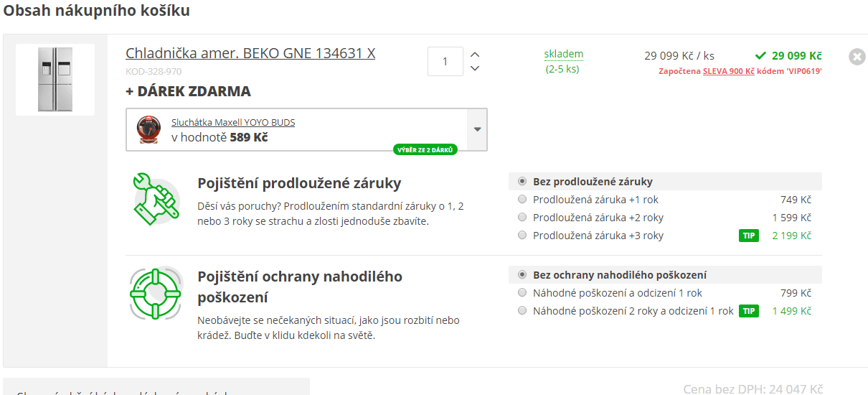Click the 749 Kč warranty price
The height and width of the screenshot is (395, 868).
pyautogui.click(x=796, y=200)
